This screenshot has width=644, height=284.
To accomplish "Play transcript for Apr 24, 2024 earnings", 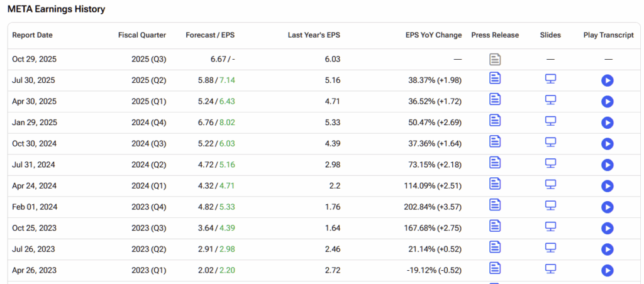I will coord(608,186).
